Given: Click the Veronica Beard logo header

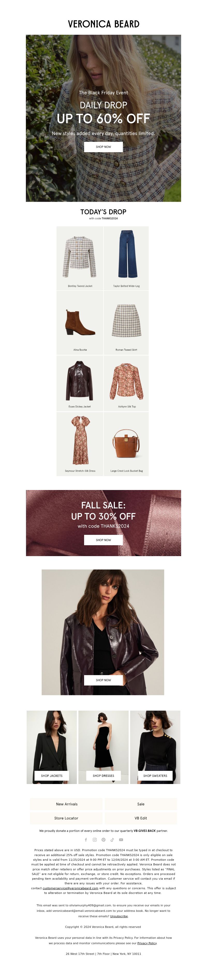Looking at the screenshot, I should click(x=103, y=24).
